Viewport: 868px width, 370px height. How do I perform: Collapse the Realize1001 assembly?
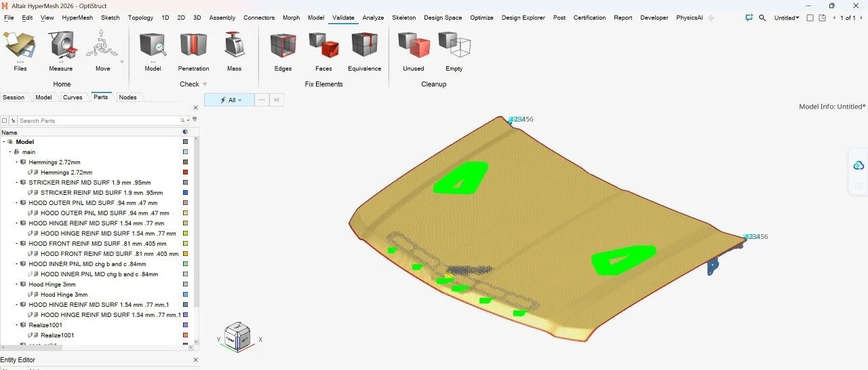(x=16, y=325)
